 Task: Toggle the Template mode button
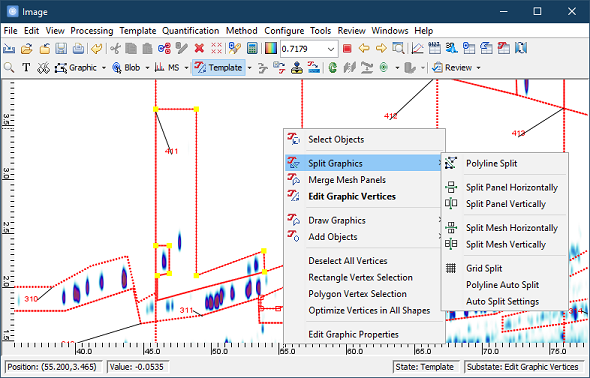coord(218,68)
